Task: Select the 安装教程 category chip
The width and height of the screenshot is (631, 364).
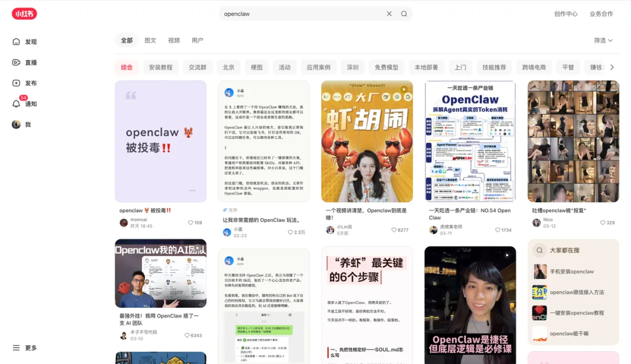Action: (x=161, y=67)
